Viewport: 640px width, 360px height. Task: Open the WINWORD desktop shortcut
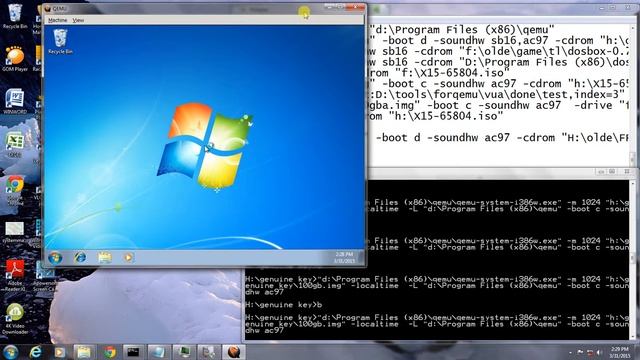tap(15, 101)
